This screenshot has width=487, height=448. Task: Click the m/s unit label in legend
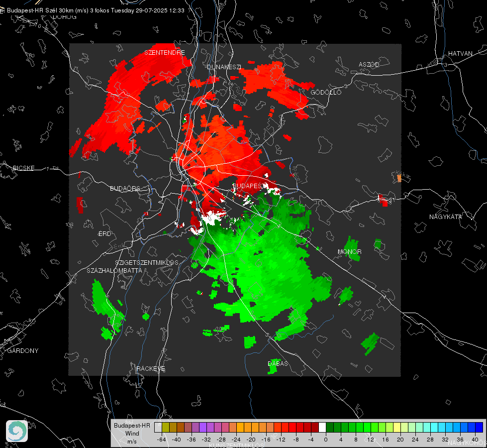point(132,442)
